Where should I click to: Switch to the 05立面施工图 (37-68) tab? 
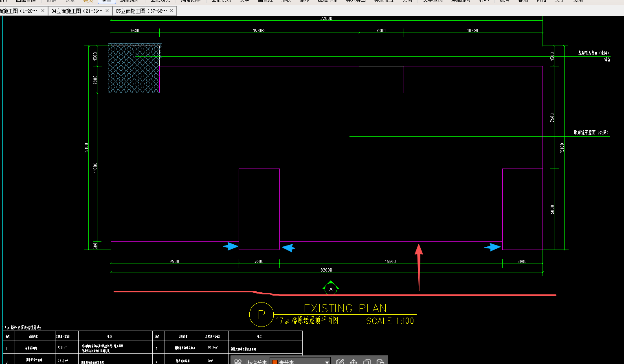click(x=141, y=11)
